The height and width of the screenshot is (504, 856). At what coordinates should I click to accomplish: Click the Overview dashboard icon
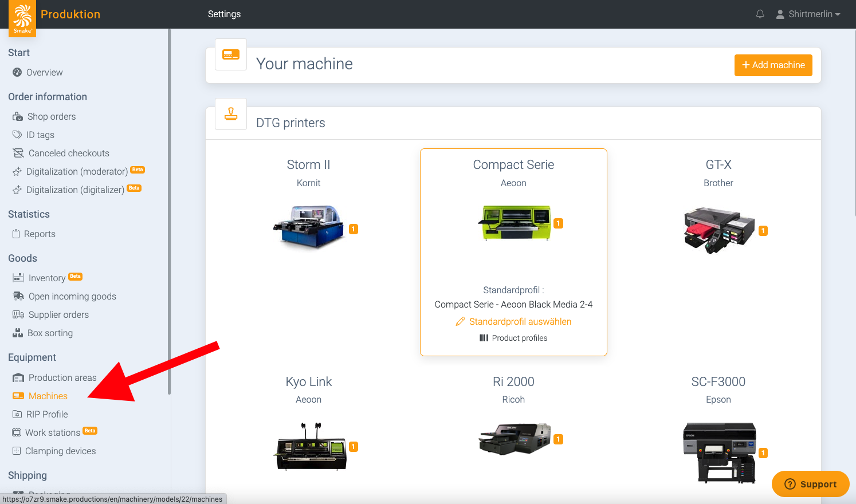coord(17,72)
